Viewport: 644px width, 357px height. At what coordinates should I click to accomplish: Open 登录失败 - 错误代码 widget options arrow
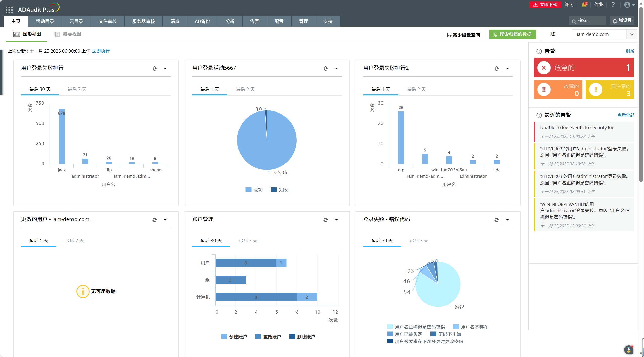point(507,220)
